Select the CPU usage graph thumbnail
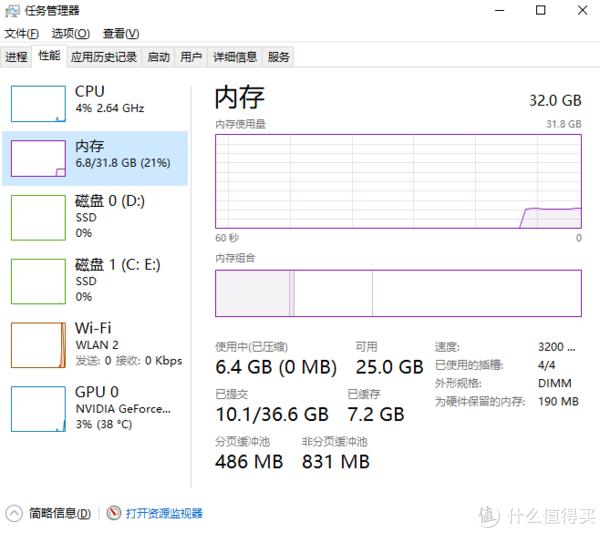 click(x=38, y=104)
